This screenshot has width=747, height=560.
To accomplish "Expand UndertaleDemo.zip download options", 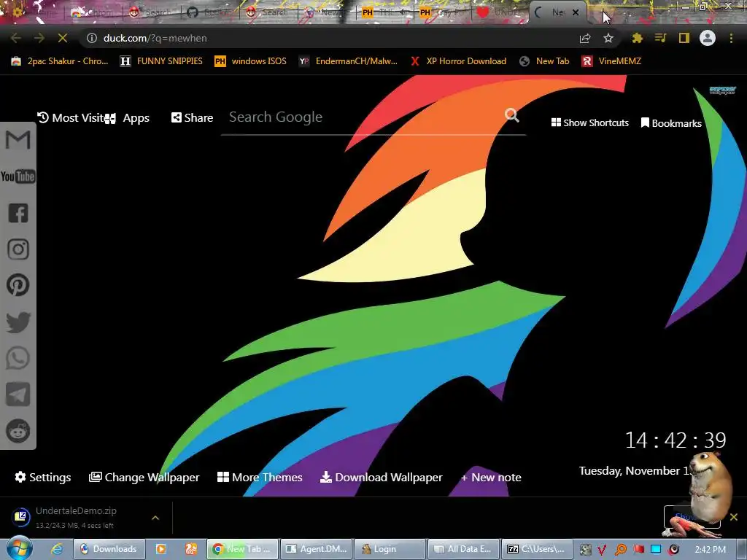I will tap(155, 518).
